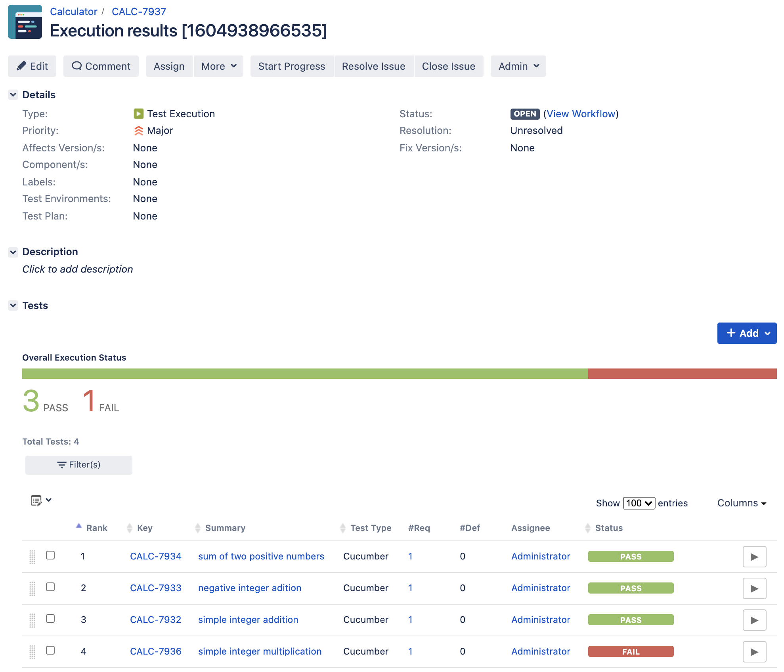The height and width of the screenshot is (672, 784).
Task: Open Administrator assignee for CALC-7936
Action: pos(541,651)
